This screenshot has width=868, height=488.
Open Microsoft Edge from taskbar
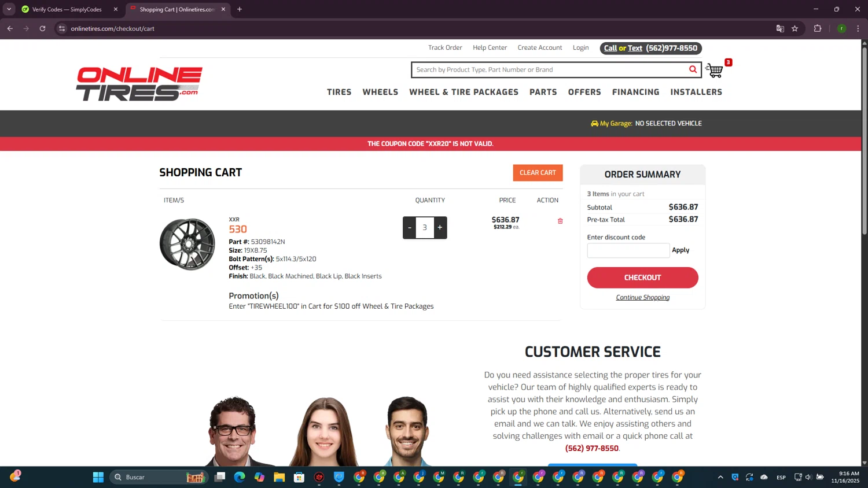point(240,477)
